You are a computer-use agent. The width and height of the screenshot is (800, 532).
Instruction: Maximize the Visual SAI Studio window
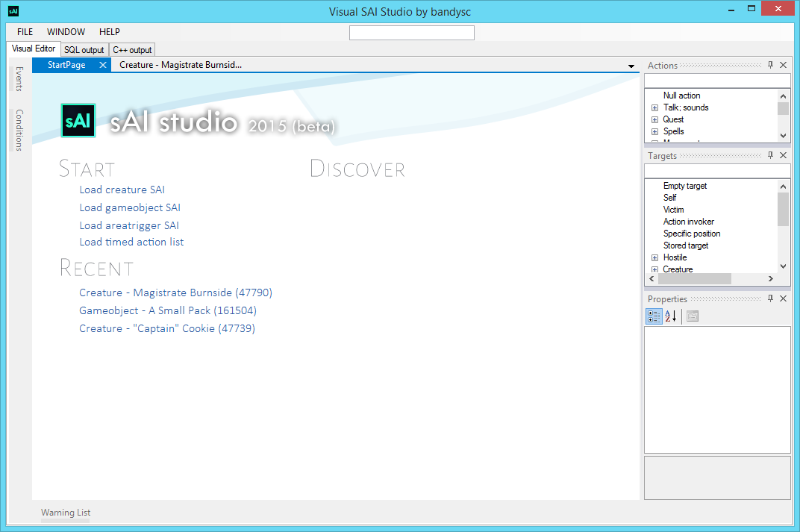751,9
